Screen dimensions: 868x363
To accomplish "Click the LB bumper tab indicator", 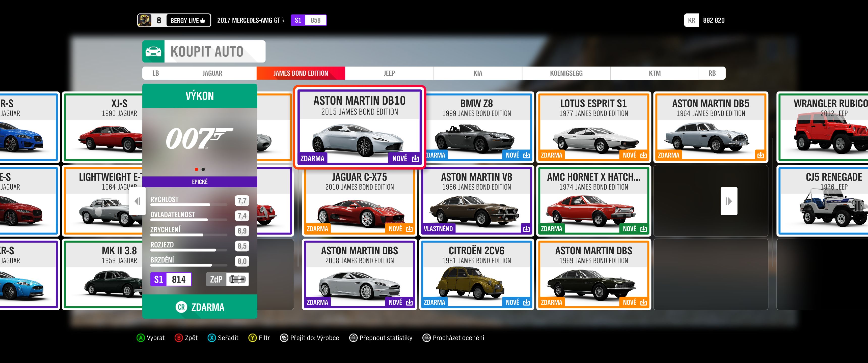I will pos(155,73).
